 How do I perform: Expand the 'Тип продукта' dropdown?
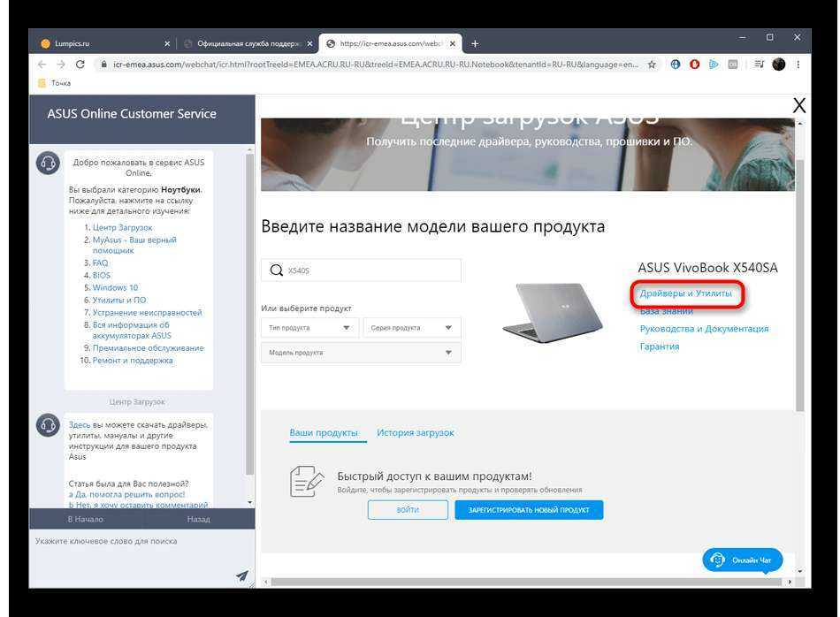pos(309,328)
